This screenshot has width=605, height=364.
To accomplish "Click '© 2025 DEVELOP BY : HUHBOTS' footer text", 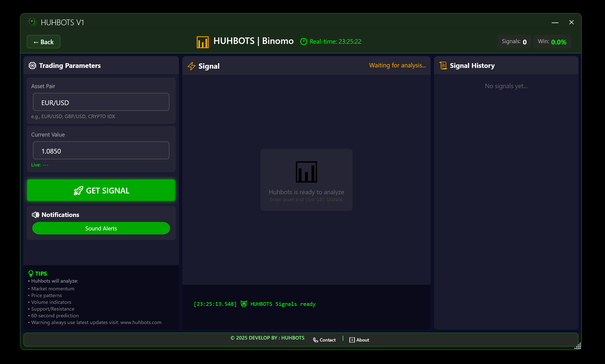I will (267, 338).
